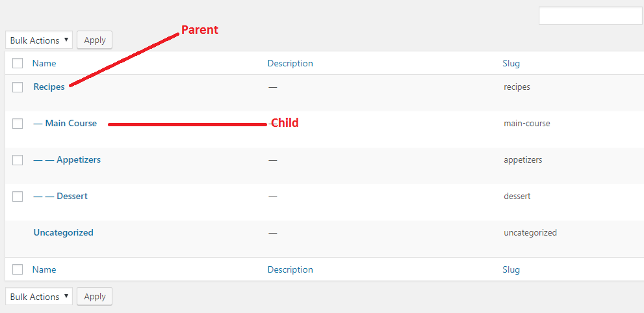
Task: Open the bottom Bulk Actions dropdown
Action: pos(39,297)
